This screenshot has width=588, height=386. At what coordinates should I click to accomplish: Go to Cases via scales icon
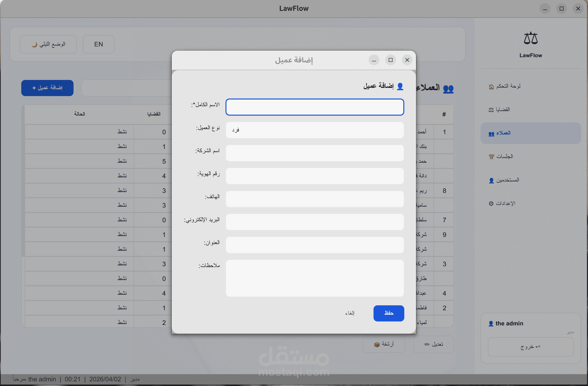(491, 110)
